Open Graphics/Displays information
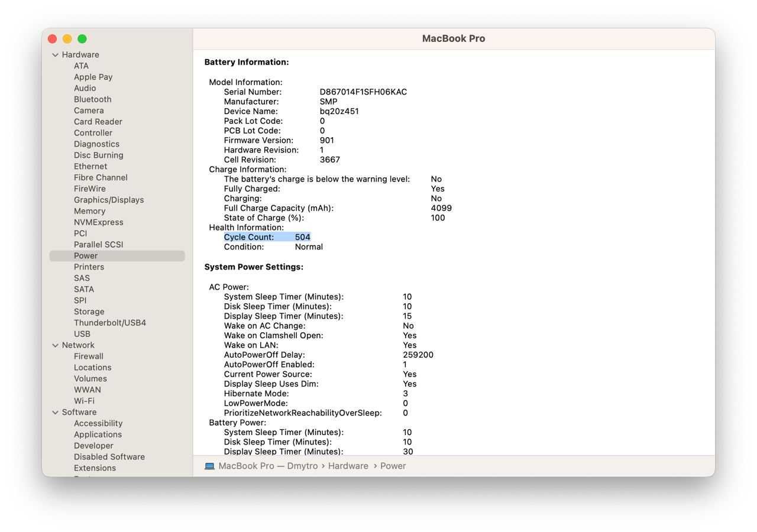Image resolution: width=757 pixels, height=532 pixels. (x=109, y=200)
